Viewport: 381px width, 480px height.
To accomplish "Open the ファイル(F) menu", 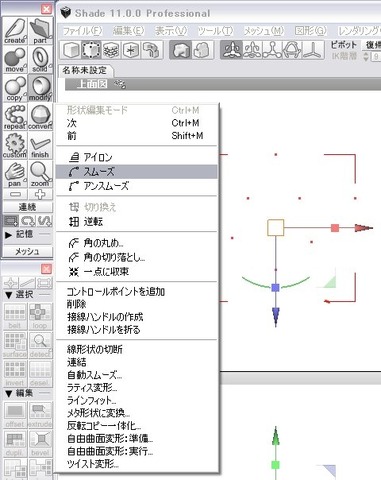I will (x=82, y=31).
